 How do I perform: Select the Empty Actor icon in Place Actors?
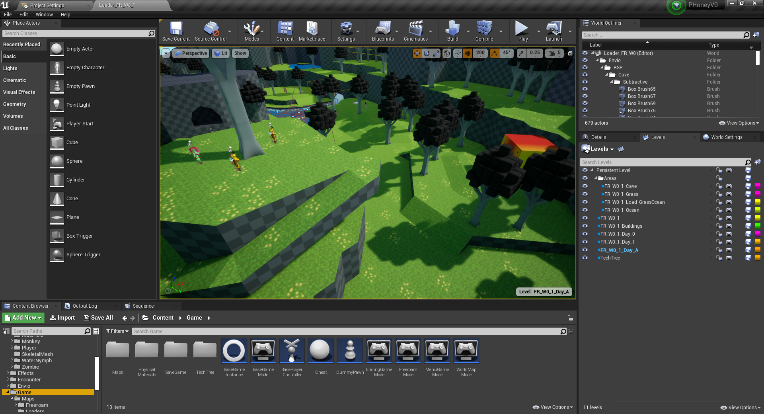[x=57, y=49]
